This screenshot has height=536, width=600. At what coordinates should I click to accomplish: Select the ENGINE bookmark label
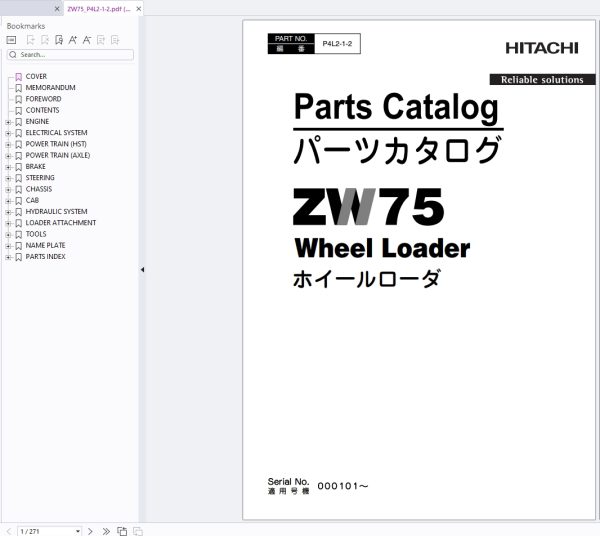37,122
